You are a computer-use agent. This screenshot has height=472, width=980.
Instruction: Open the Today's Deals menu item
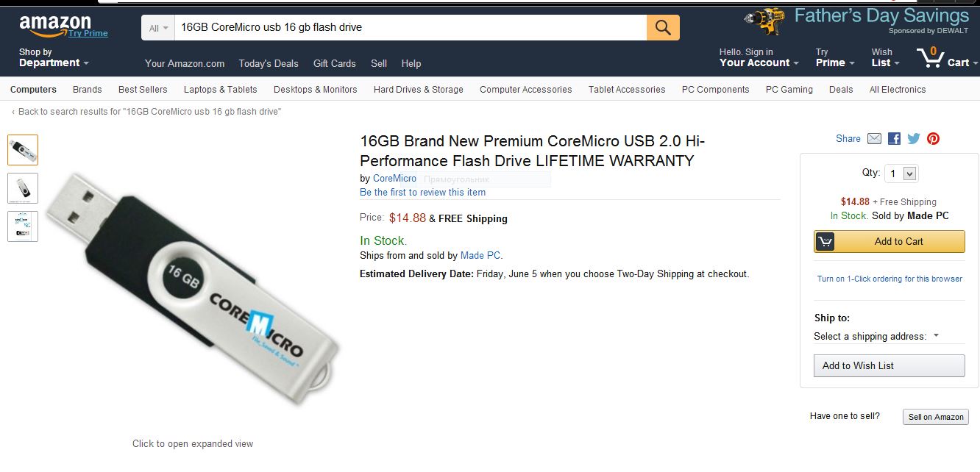(269, 63)
